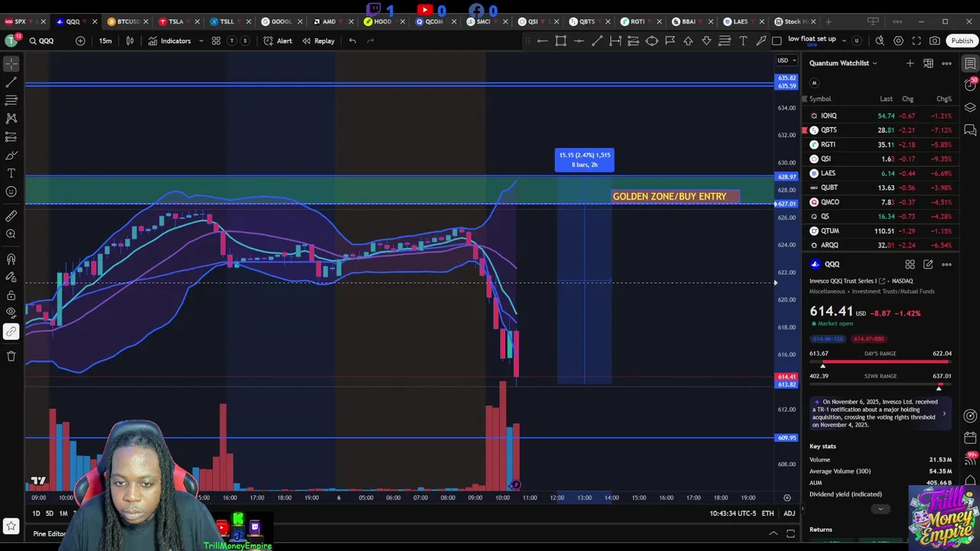Toggle ETH extended hours session
The image size is (980, 551).
coord(767,514)
